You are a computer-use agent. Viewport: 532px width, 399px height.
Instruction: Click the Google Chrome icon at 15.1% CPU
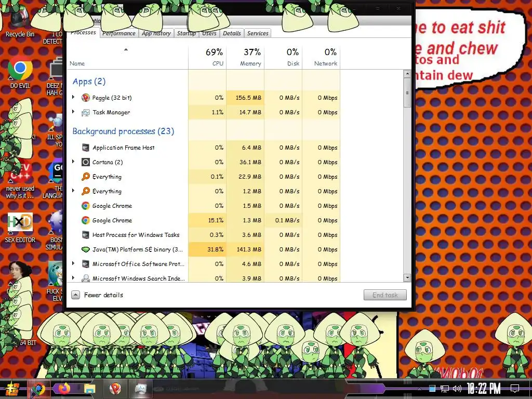[86, 220]
